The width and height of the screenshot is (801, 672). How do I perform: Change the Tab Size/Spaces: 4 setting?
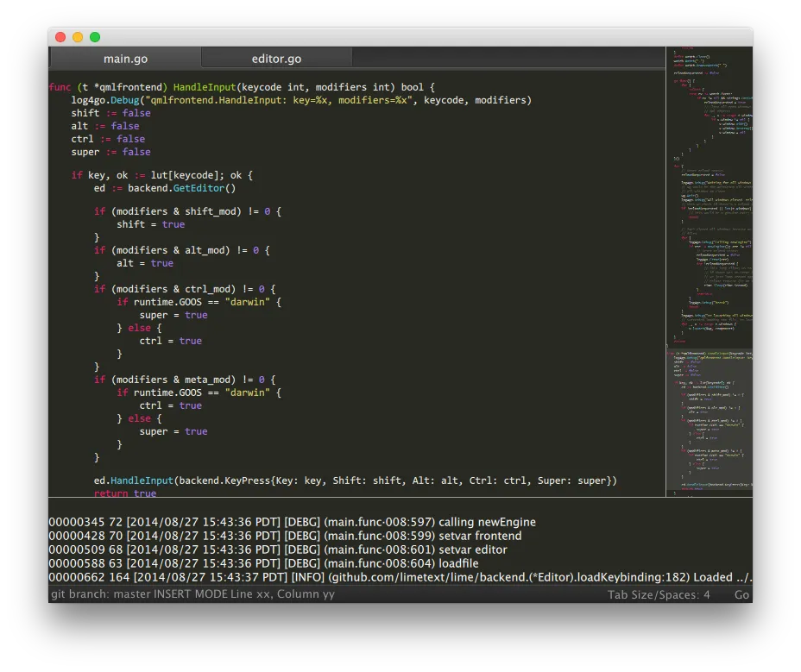coord(657,594)
